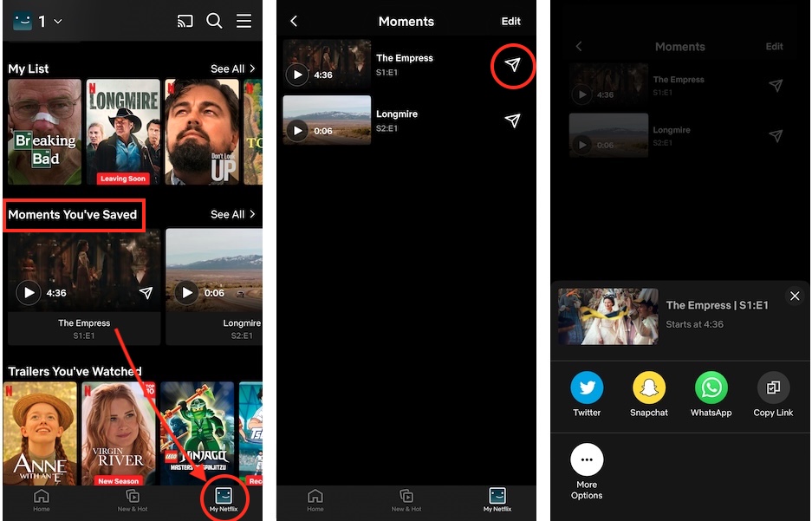
Task: Open Breaking Bad poster in My List
Action: pos(44,132)
